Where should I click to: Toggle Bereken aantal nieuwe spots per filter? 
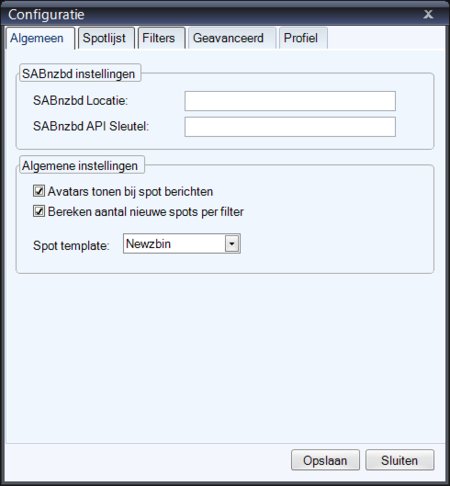(39, 211)
